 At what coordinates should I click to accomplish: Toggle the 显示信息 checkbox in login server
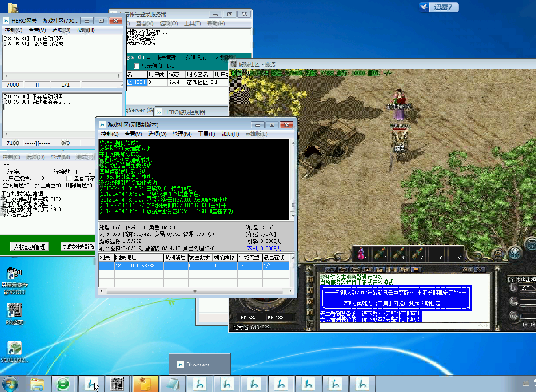pyautogui.click(x=137, y=66)
